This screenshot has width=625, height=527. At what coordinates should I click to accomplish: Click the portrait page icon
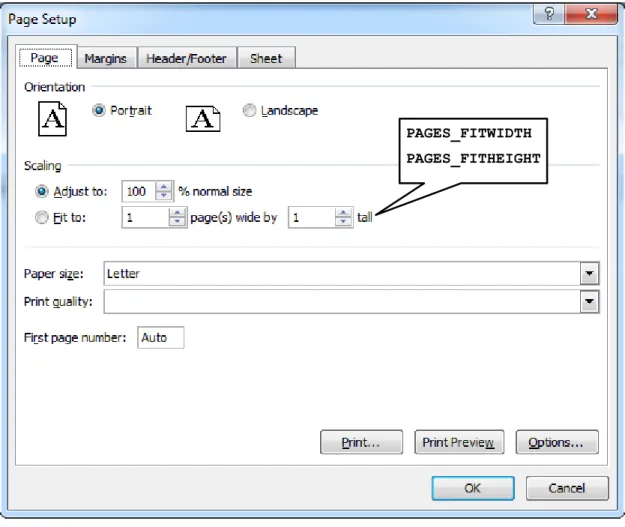coord(52,119)
